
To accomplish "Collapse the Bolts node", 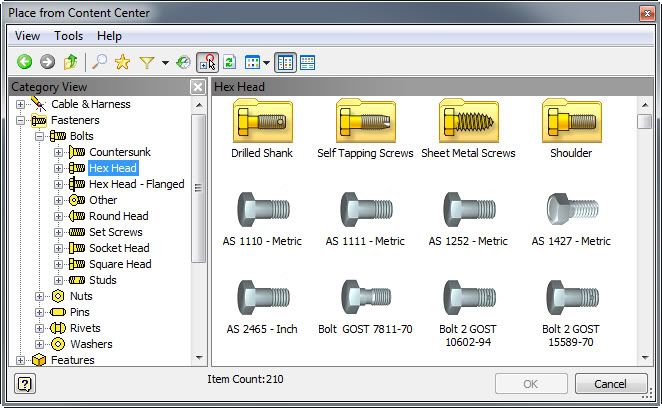I will pos(39,136).
